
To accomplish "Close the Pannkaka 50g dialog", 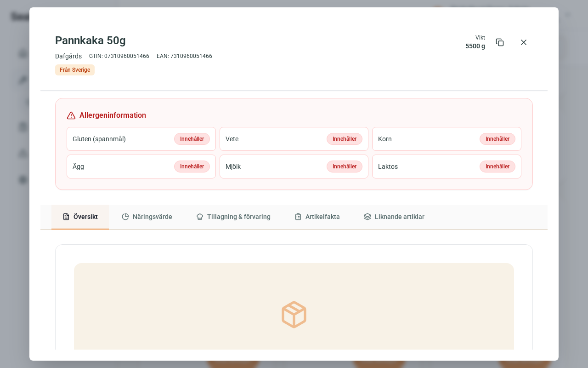I will tap(524, 42).
